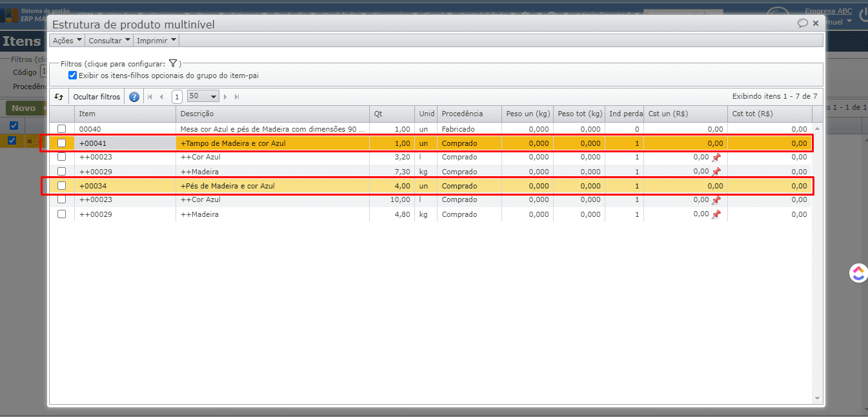Viewport: 868px width, 417px height.
Task: Open the filter configuration funnel icon
Action: point(172,63)
